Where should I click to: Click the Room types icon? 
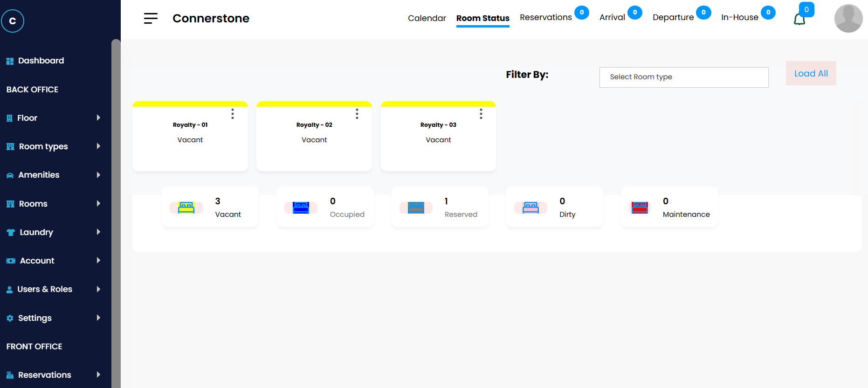10,147
